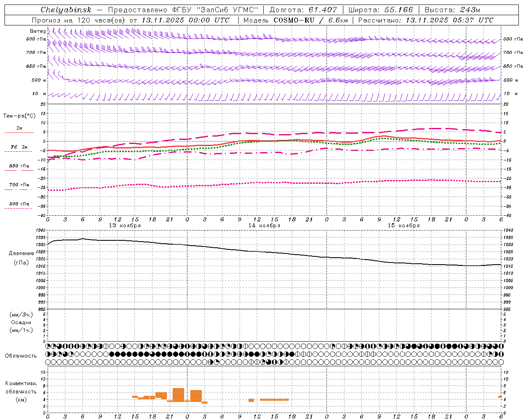Image resolution: width=525 pixels, height=420 pixels.
Task: Select the 'Предоставлено ФГБУ "ЗапСиб УГМС"' provider text
Action: pyautogui.click(x=183, y=10)
